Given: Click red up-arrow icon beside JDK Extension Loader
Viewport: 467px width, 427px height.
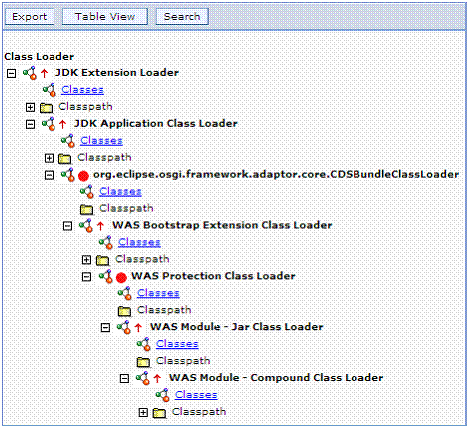Looking at the screenshot, I should tap(44, 73).
